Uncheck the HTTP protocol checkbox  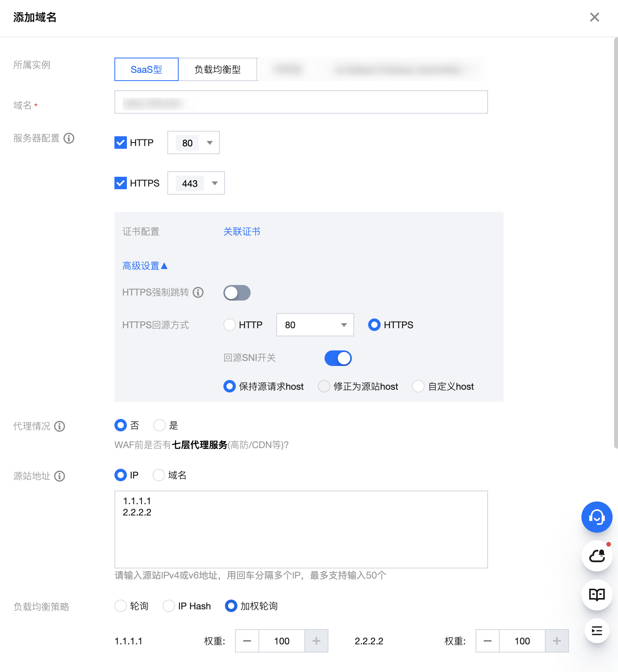121,142
